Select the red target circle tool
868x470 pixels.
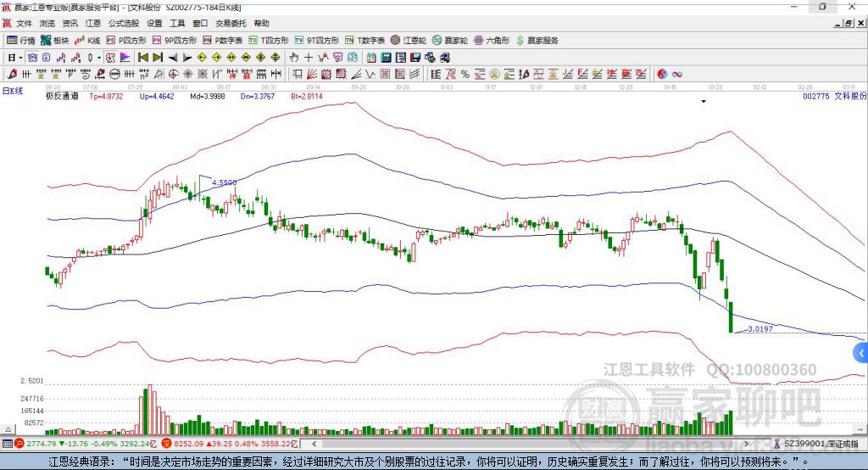point(173,75)
